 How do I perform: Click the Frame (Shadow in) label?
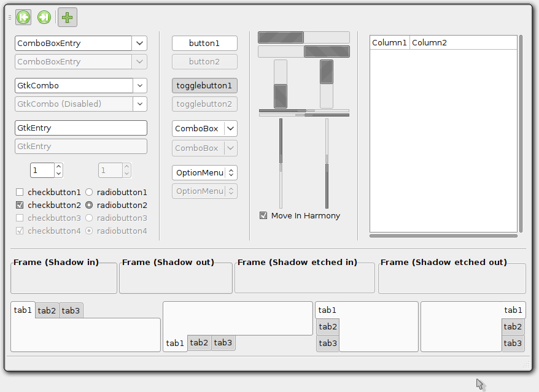[56, 262]
